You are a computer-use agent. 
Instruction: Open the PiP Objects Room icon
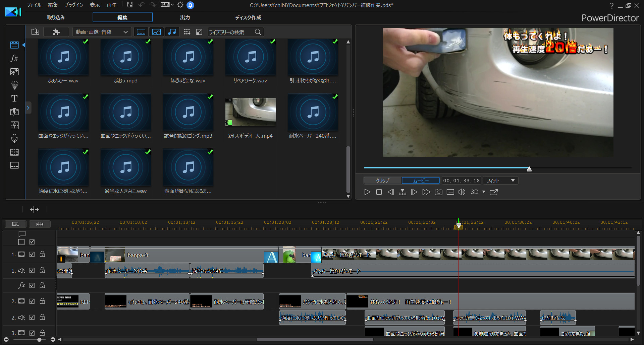tap(14, 72)
